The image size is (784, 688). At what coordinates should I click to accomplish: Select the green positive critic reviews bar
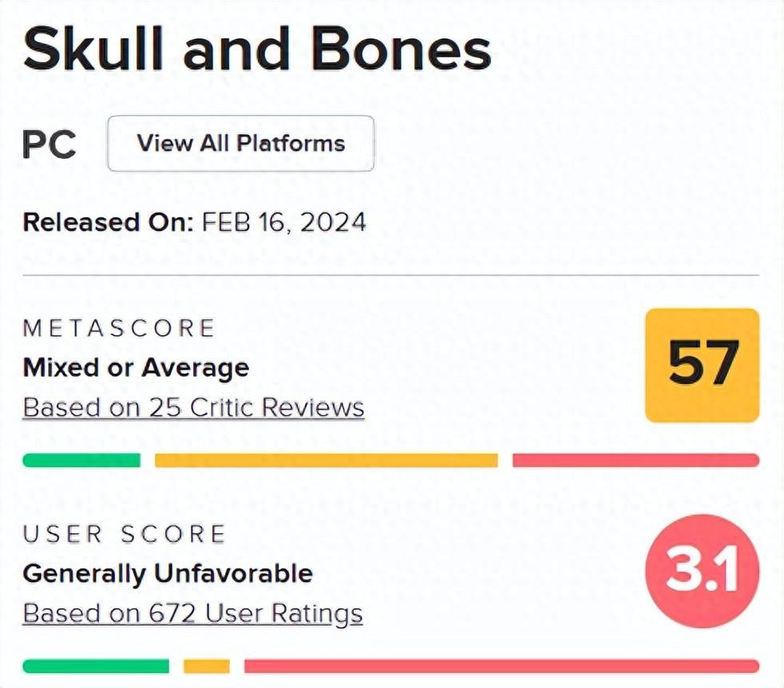(81, 461)
